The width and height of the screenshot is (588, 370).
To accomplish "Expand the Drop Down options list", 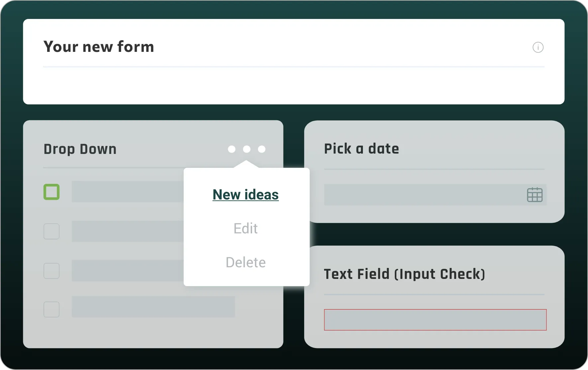I will [x=80, y=150].
